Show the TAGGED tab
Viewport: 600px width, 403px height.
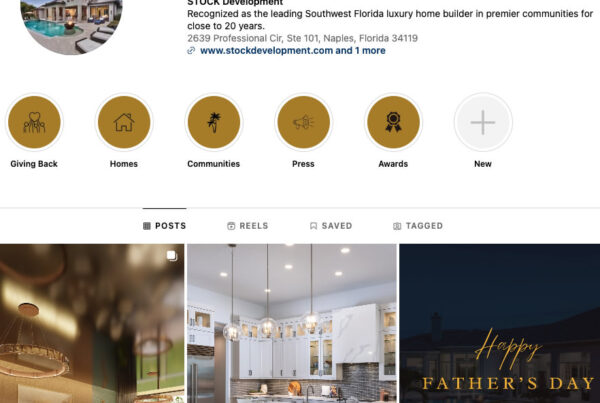click(x=418, y=226)
